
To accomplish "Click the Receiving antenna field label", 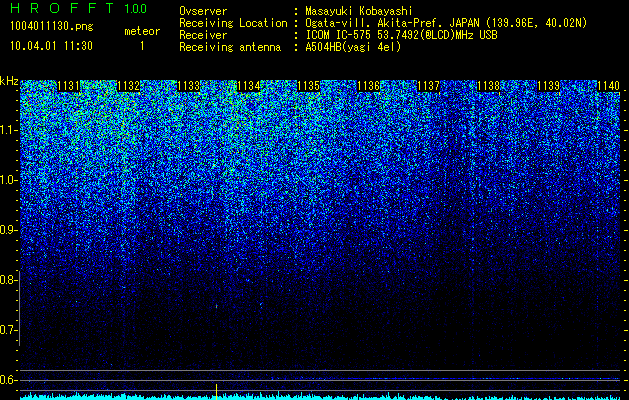I will pyautogui.click(x=230, y=47).
